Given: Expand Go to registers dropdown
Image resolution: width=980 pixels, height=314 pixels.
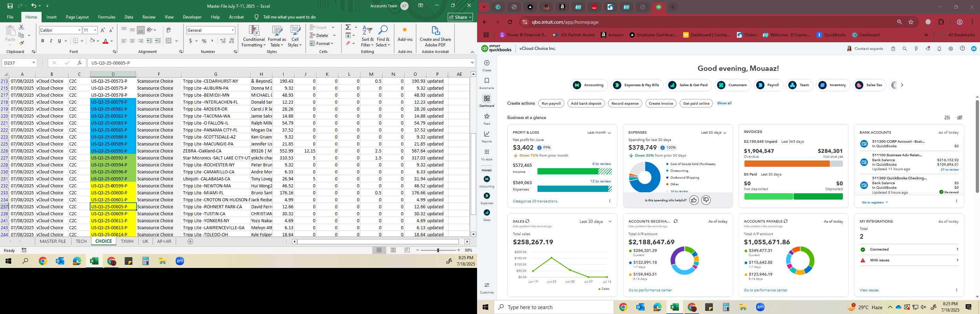Looking at the screenshot, I should click(875, 202).
